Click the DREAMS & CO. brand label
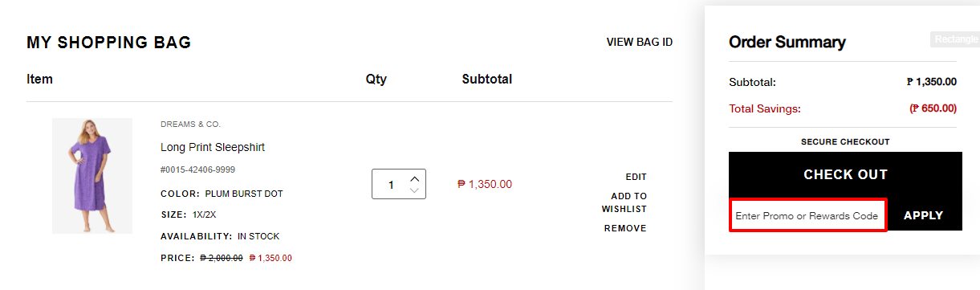The image size is (980, 290). [190, 125]
